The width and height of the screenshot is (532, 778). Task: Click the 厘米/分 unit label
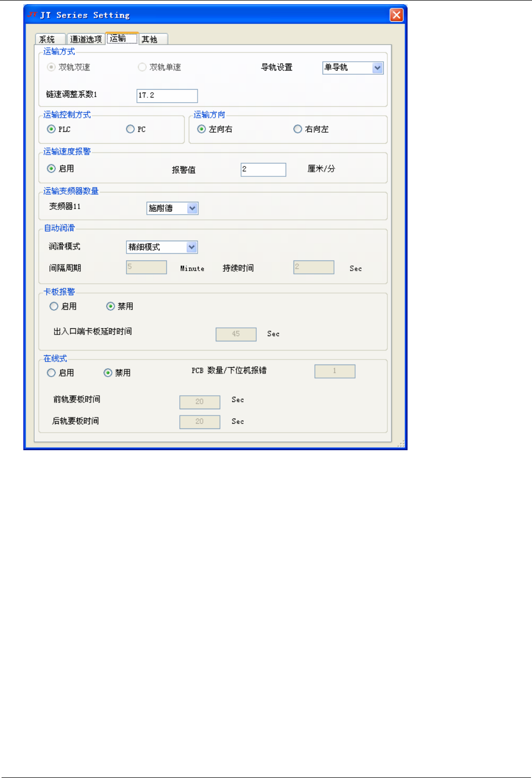(321, 169)
